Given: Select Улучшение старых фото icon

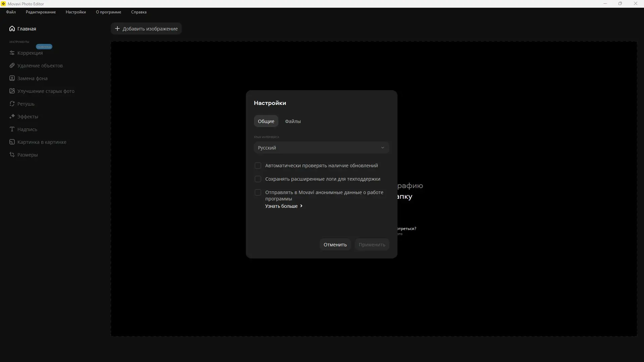Looking at the screenshot, I should [12, 91].
